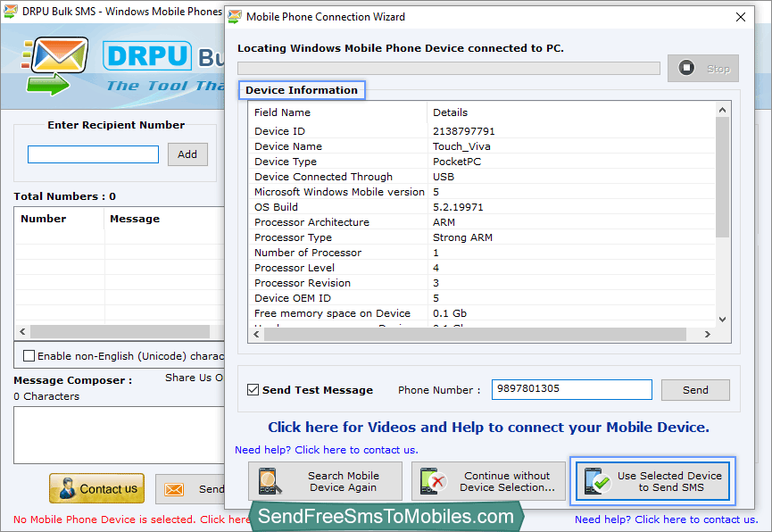Click the numbers list scroll left arrow in main window

pos(22,331)
